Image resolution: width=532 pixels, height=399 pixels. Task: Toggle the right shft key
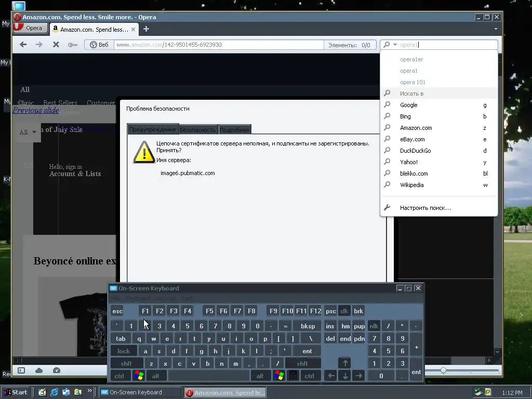302,363
